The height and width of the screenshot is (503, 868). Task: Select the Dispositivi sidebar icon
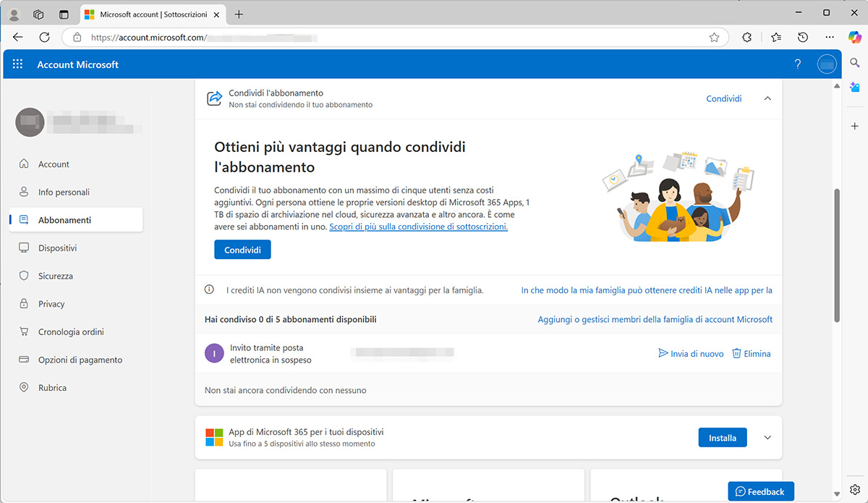(24, 248)
